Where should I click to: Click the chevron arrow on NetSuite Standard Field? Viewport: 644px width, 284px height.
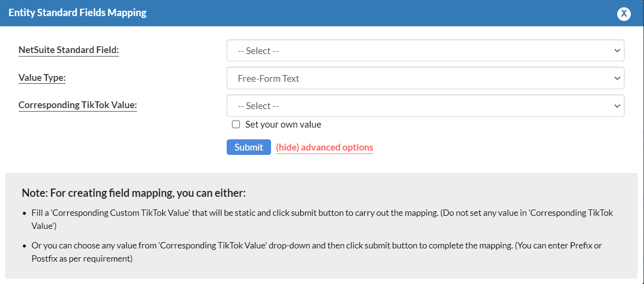(x=617, y=51)
